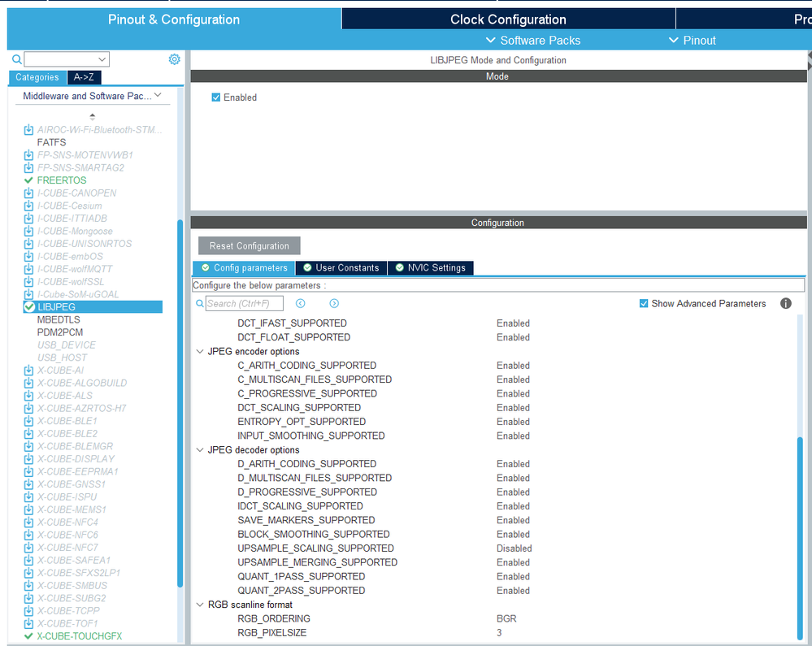Select LIBJPEG in middleware list
812x646 pixels.
93,307
